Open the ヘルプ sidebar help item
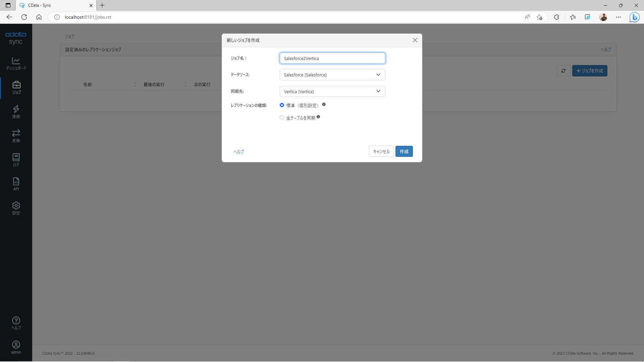 [x=16, y=323]
